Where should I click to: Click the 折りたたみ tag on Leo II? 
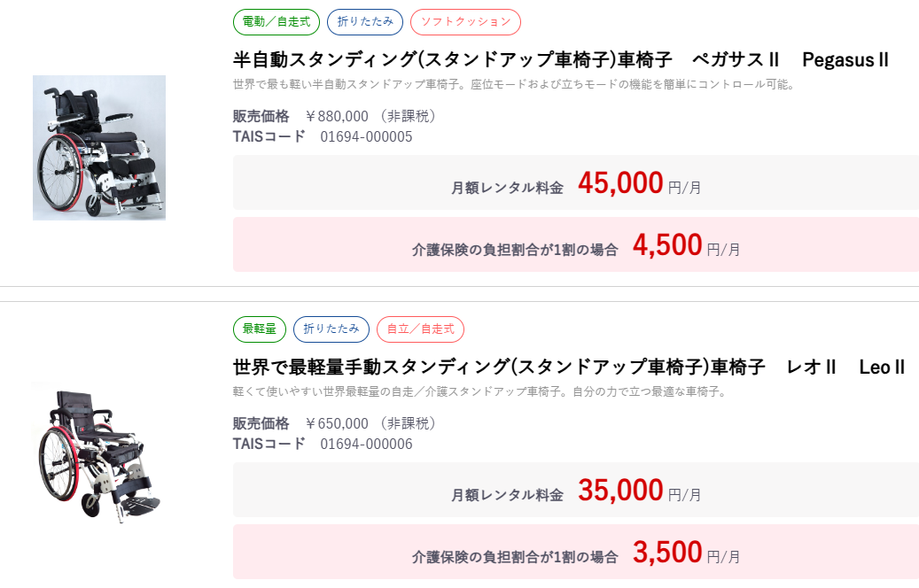pos(331,329)
